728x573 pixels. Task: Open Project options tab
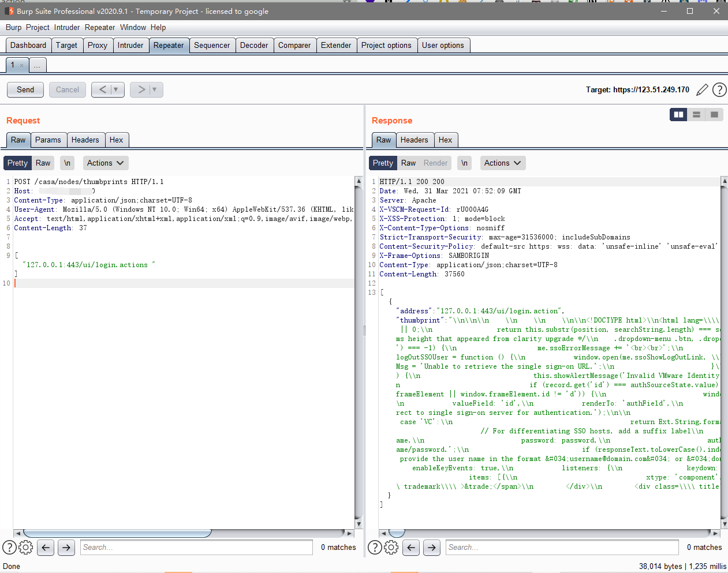tap(386, 45)
